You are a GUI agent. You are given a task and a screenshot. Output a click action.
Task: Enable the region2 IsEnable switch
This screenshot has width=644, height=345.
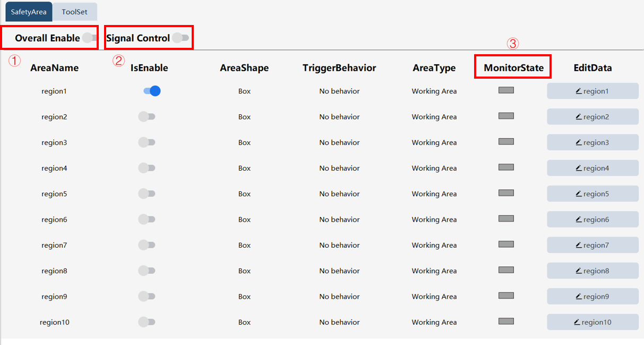[x=147, y=116]
